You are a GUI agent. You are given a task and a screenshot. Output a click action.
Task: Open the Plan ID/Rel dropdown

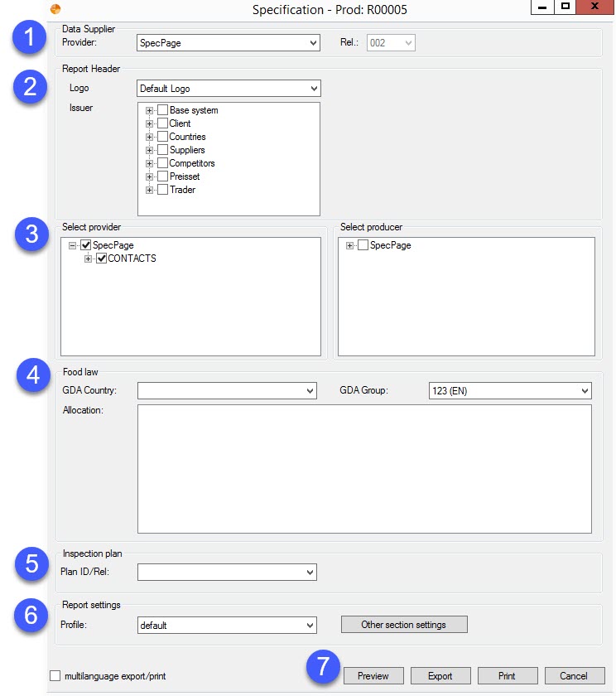click(x=227, y=573)
